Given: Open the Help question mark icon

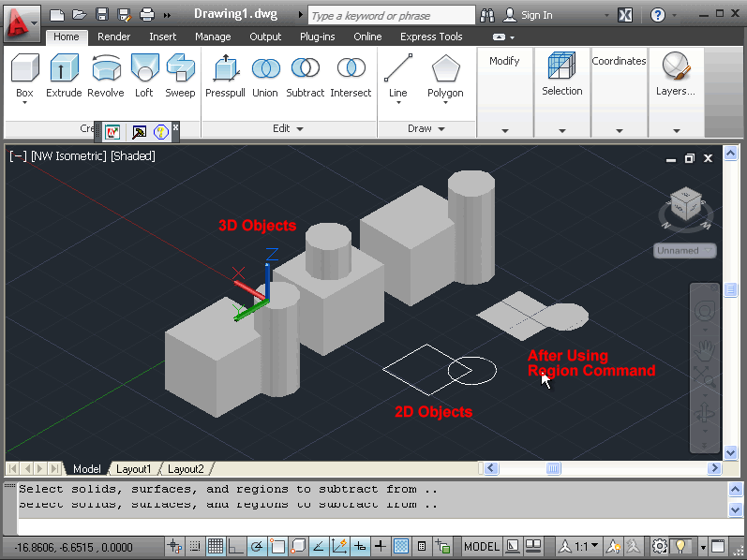Looking at the screenshot, I should click(657, 16).
